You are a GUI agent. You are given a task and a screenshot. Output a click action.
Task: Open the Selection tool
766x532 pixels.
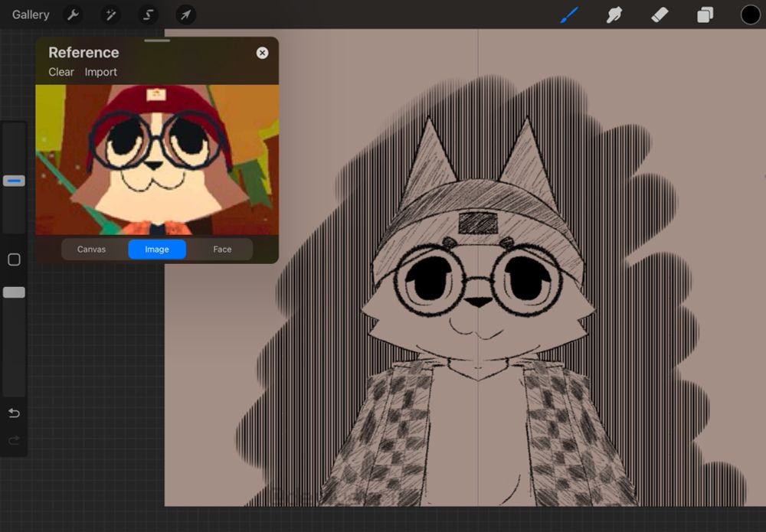click(148, 15)
